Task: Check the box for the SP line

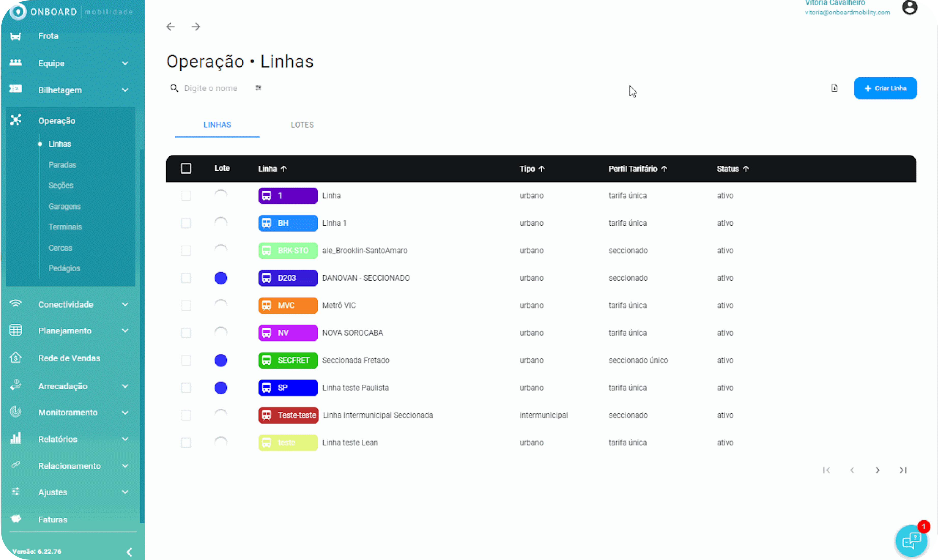Action: [186, 388]
